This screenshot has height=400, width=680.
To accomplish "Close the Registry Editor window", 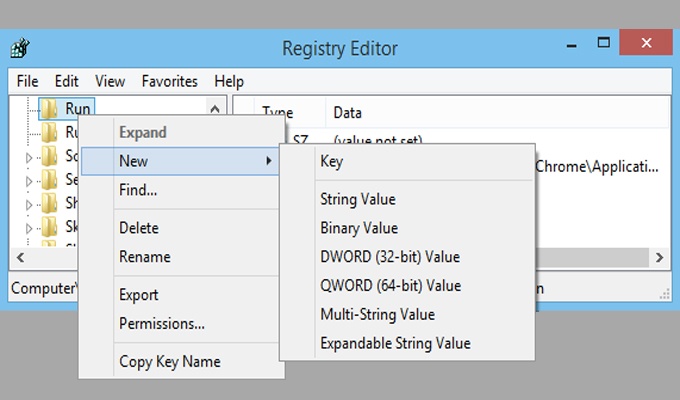I will pyautogui.click(x=644, y=44).
